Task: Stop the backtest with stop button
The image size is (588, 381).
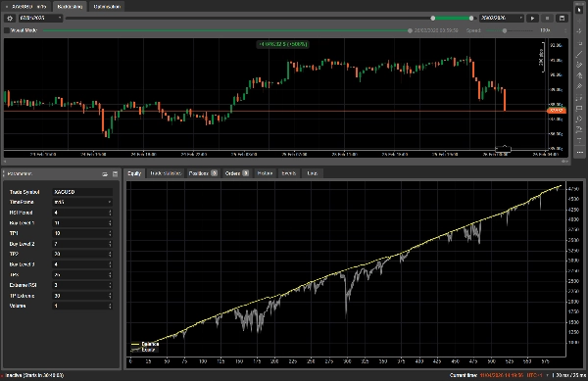Action: pos(547,18)
